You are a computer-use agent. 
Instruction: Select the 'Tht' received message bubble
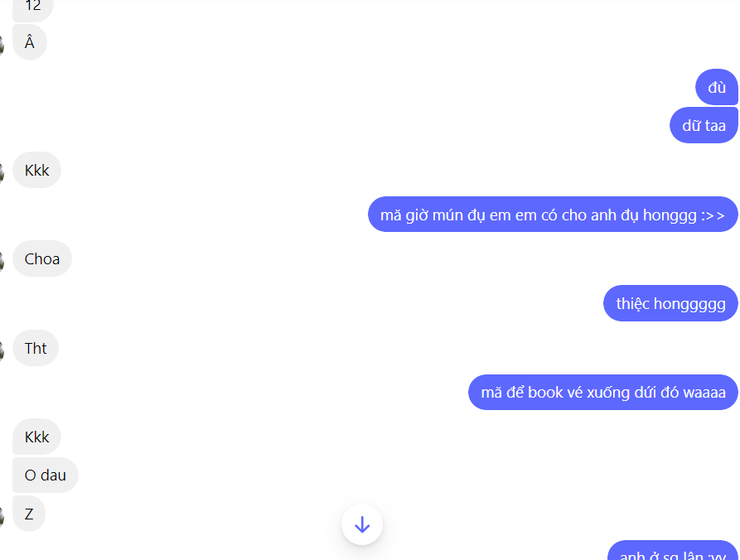click(36, 348)
